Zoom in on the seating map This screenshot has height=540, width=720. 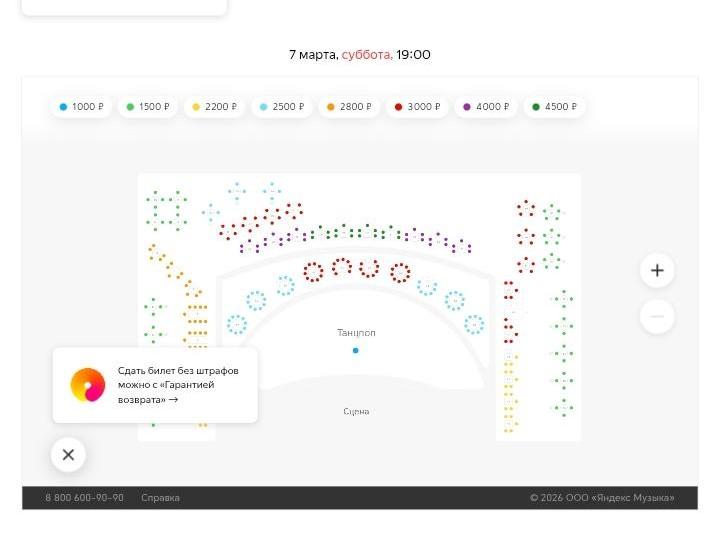[x=657, y=270]
